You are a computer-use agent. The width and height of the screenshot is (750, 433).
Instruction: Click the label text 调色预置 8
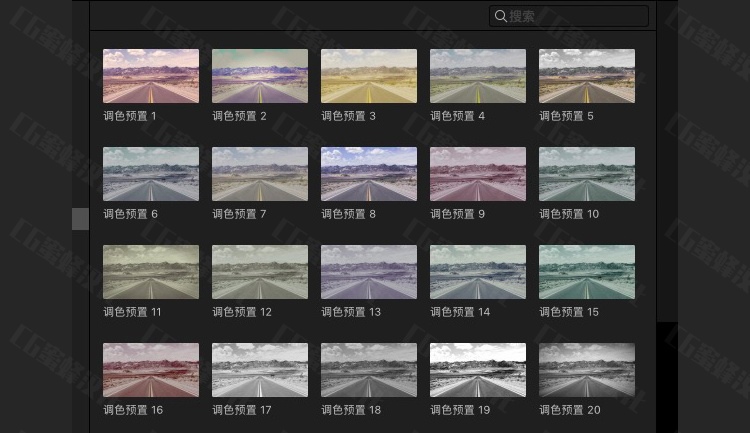coord(348,214)
